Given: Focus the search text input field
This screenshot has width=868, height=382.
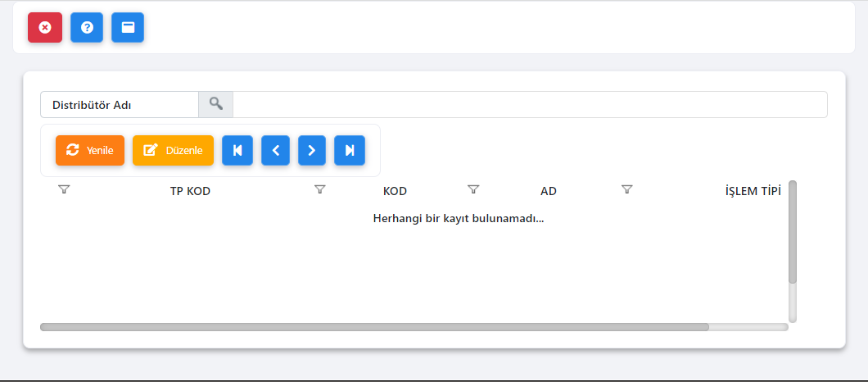Looking at the screenshot, I should (530, 104).
